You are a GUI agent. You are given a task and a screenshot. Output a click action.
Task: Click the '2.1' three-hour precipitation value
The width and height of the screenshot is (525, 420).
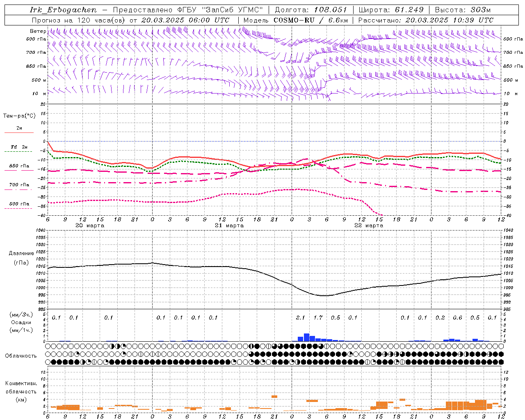tap(300, 318)
